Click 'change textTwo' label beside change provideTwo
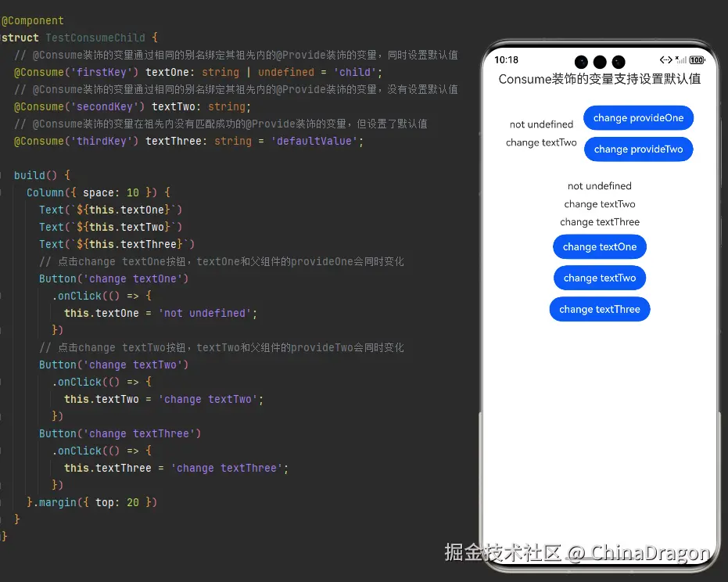 coord(541,142)
